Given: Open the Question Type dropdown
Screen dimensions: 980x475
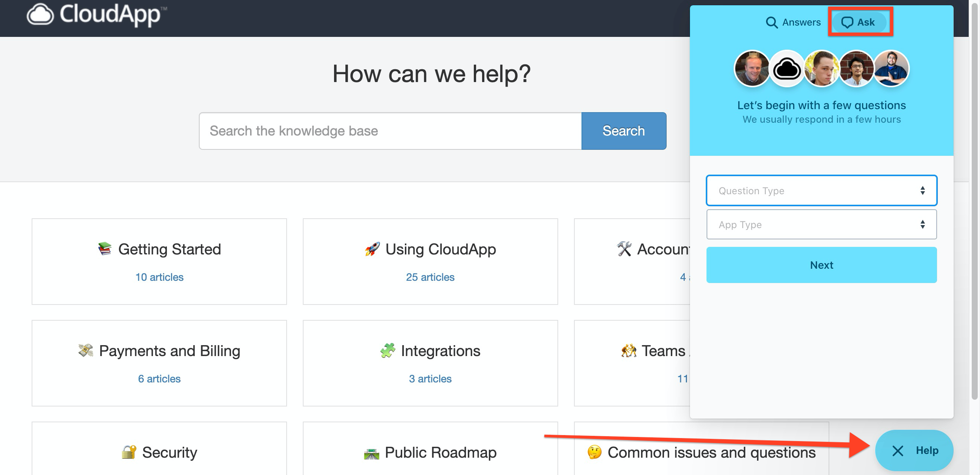Looking at the screenshot, I should (821, 190).
